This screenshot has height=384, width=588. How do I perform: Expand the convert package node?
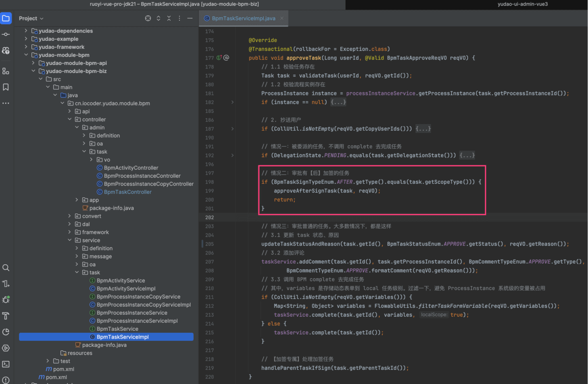pos(69,216)
